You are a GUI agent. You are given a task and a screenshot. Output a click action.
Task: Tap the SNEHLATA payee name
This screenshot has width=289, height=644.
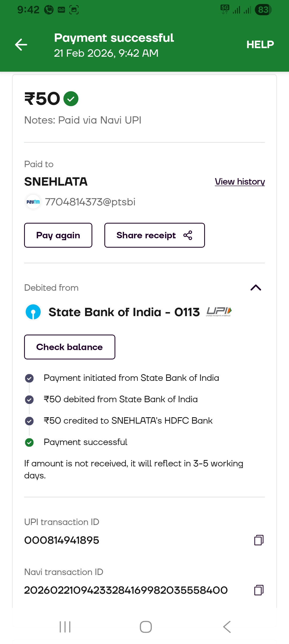(56, 182)
